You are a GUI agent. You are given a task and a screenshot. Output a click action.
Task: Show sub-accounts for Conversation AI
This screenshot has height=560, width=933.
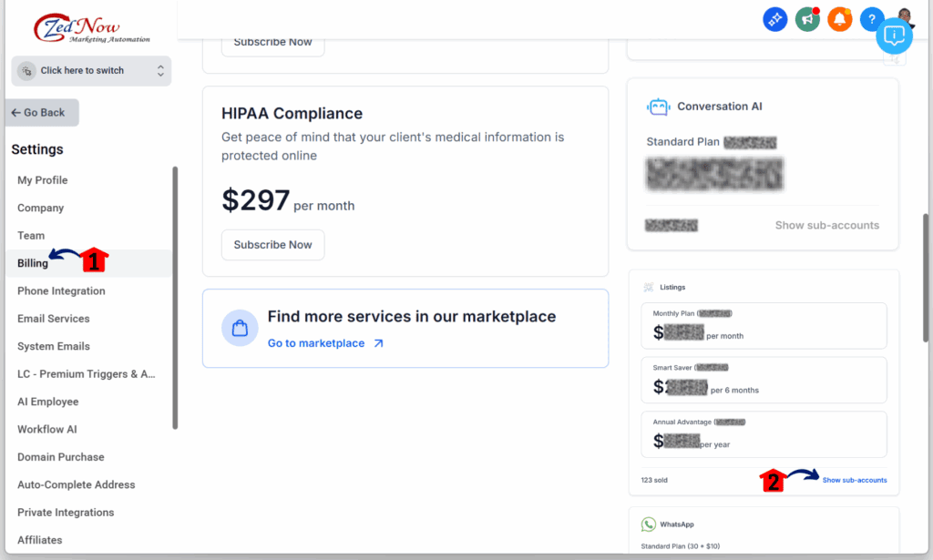tap(827, 225)
